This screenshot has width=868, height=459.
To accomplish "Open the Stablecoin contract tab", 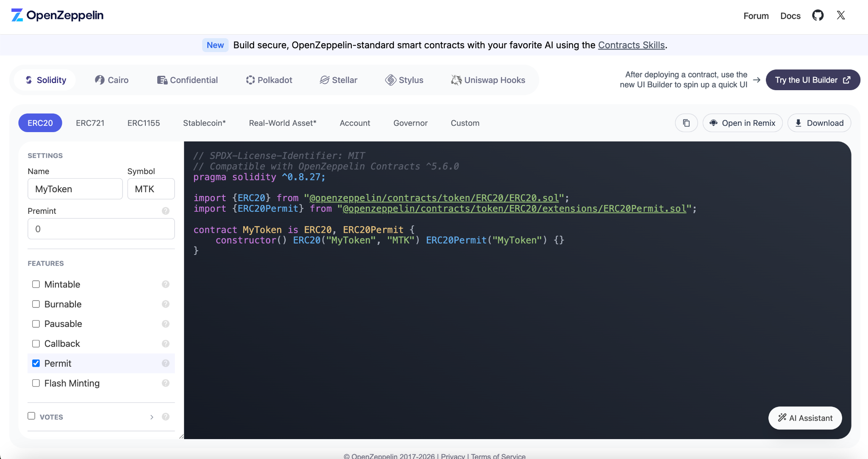I will [x=204, y=123].
